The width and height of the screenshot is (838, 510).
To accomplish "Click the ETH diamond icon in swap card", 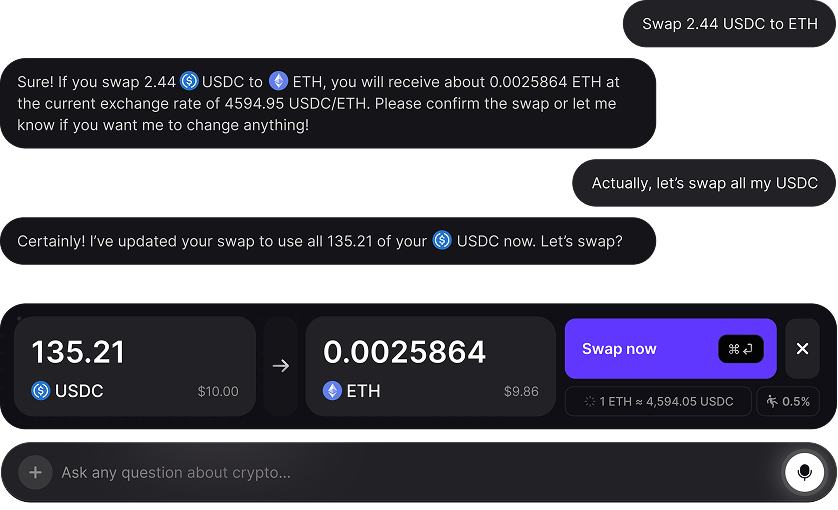I will 332,391.
